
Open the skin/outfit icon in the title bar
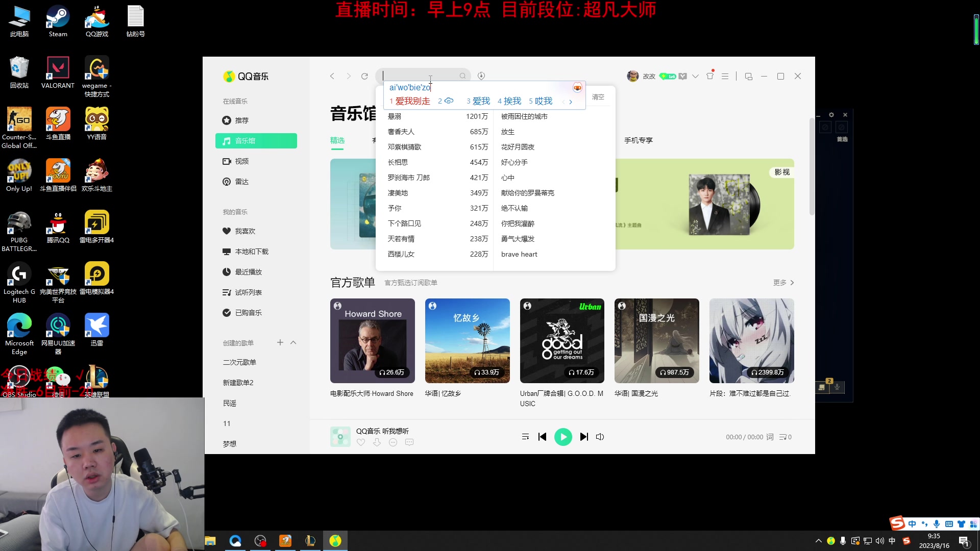point(710,76)
